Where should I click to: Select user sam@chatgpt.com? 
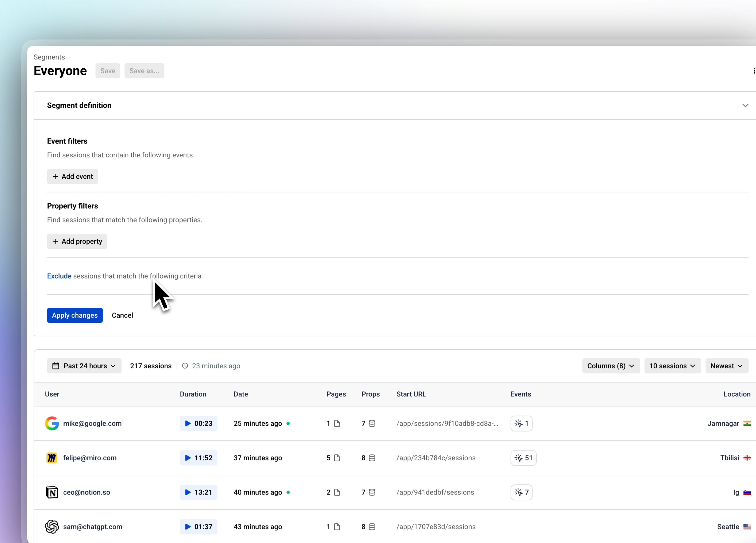(93, 527)
